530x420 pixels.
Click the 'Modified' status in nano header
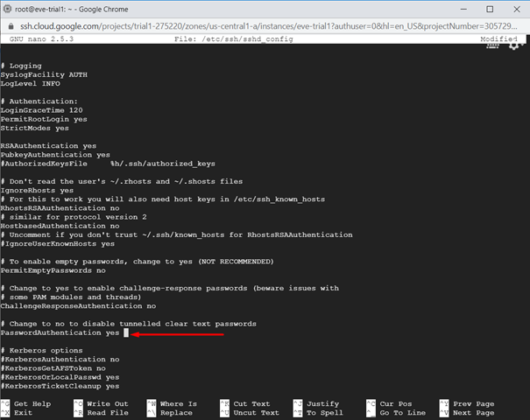click(x=499, y=39)
